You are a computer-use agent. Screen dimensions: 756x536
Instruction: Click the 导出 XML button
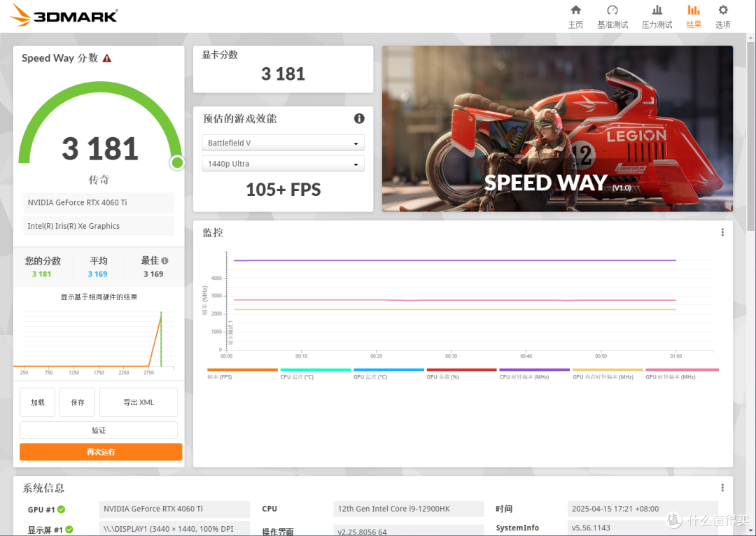[x=139, y=402]
